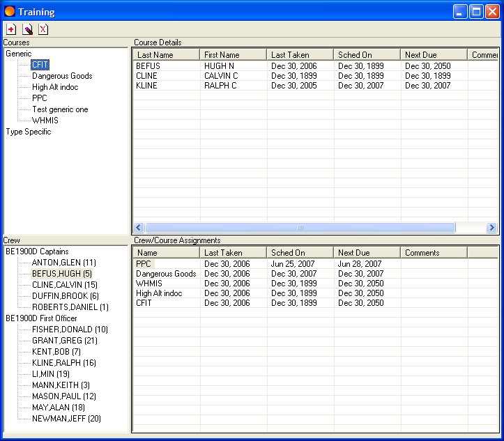Select the BEFUS row in Course Details
Viewport: 504px width, 441px height.
pyautogui.click(x=315, y=66)
